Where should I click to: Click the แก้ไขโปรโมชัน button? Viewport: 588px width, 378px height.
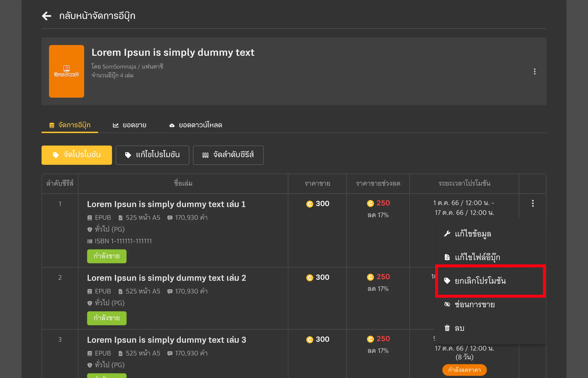[x=153, y=155]
